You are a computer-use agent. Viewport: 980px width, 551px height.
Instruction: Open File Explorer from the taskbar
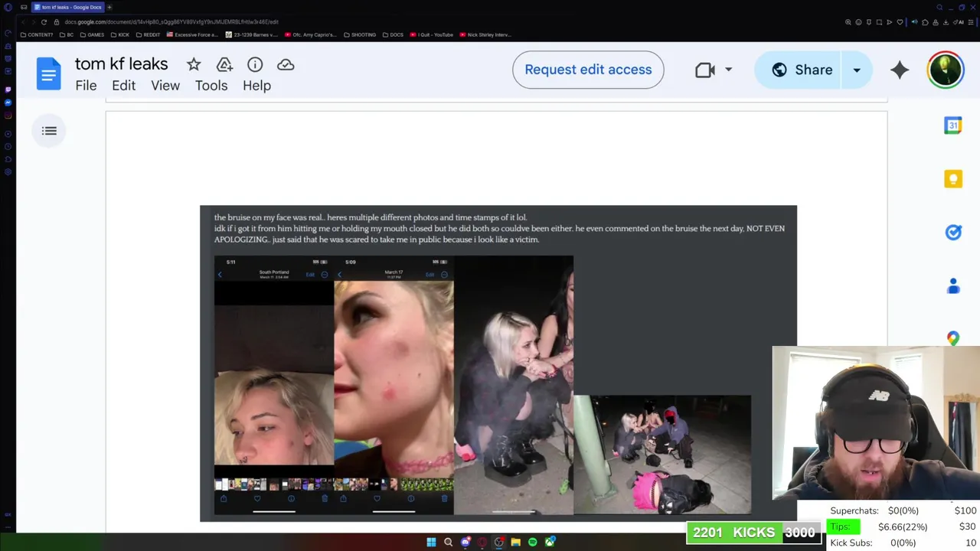pyautogui.click(x=516, y=543)
